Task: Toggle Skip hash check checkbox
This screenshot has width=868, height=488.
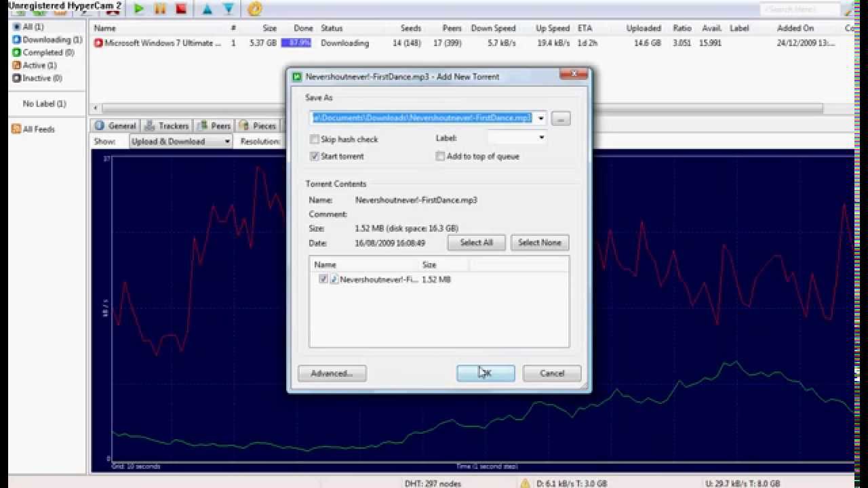Action: 315,139
